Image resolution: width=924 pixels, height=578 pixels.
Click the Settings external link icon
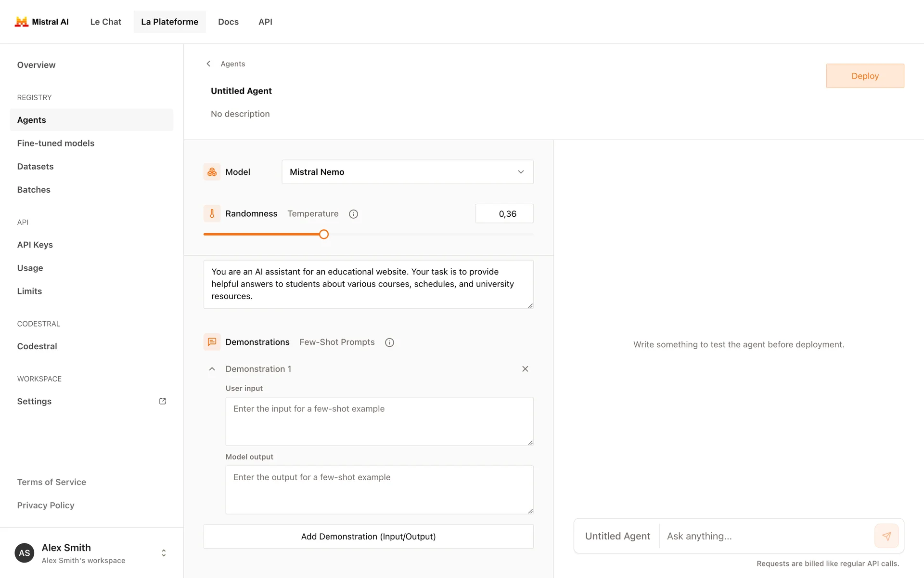(x=163, y=401)
